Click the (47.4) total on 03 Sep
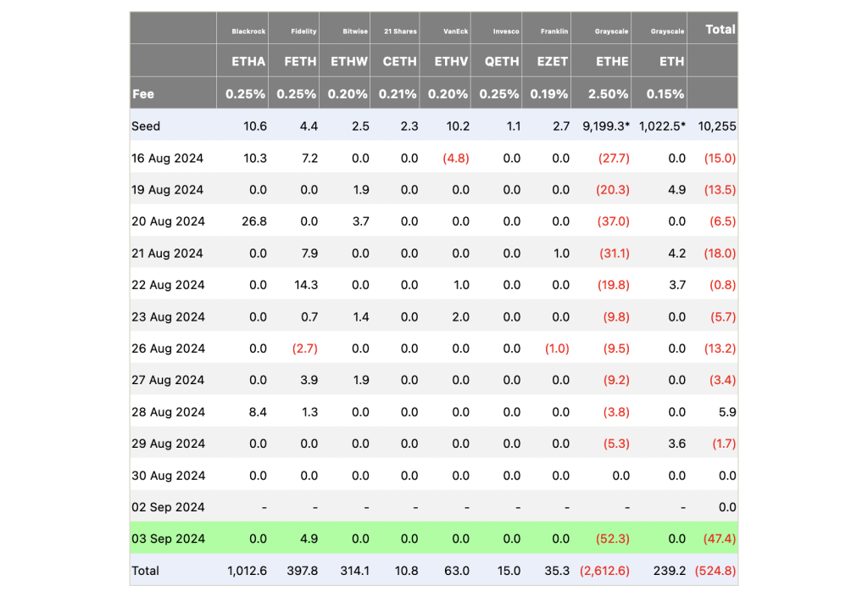Image resolution: width=868 pixels, height=597 pixels. tap(720, 538)
